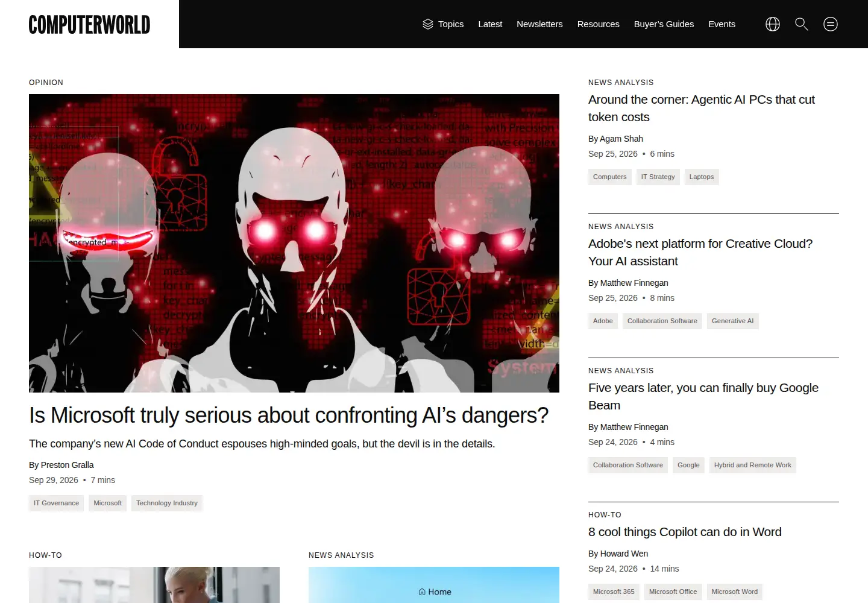Screen dimensions: 868x603
Task: Select the Microsoft 365 tag
Action: [614, 592]
